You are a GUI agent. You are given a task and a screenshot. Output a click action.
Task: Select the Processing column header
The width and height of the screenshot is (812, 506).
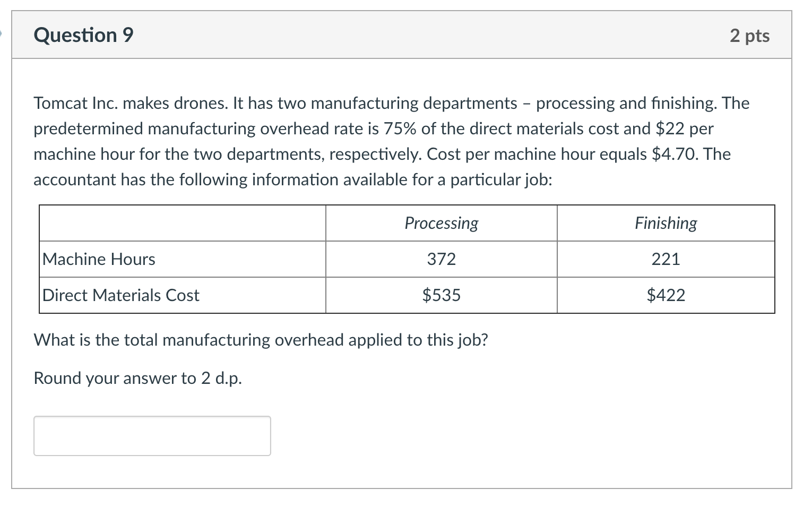point(440,223)
